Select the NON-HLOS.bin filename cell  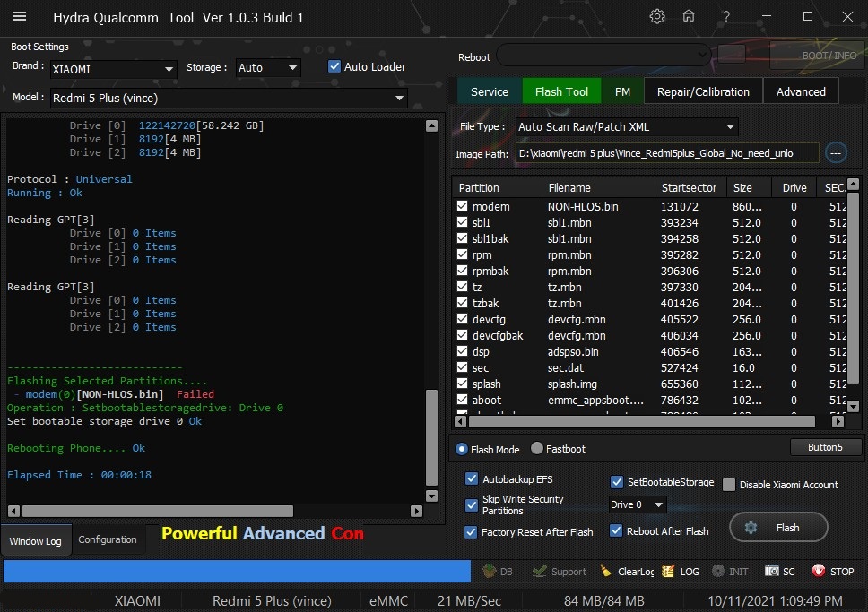point(583,206)
